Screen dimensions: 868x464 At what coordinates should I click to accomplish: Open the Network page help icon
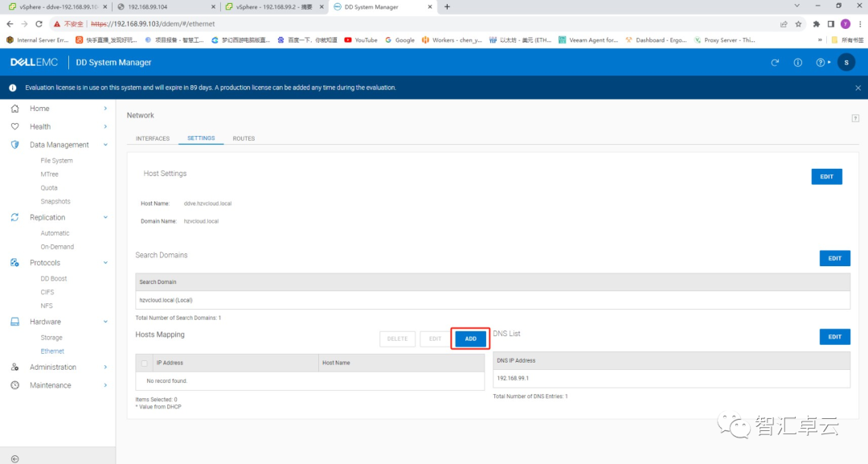tap(855, 118)
